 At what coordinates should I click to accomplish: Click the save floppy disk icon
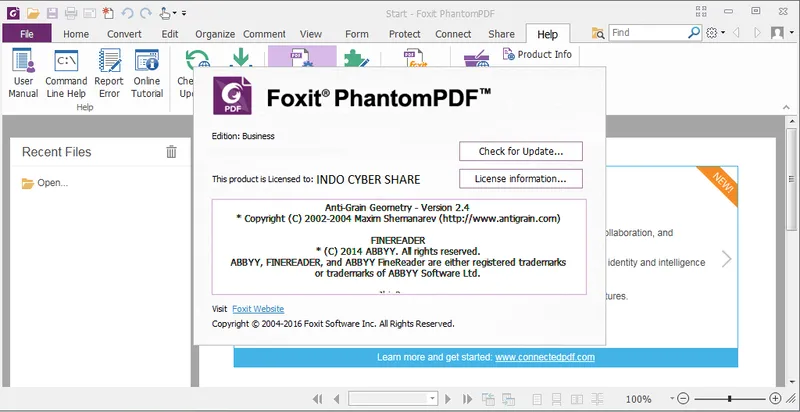coord(52,12)
